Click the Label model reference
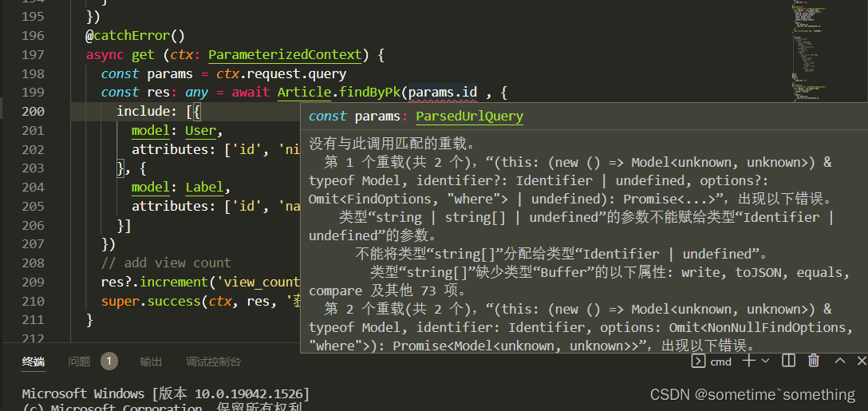868x411 pixels. [x=203, y=188]
